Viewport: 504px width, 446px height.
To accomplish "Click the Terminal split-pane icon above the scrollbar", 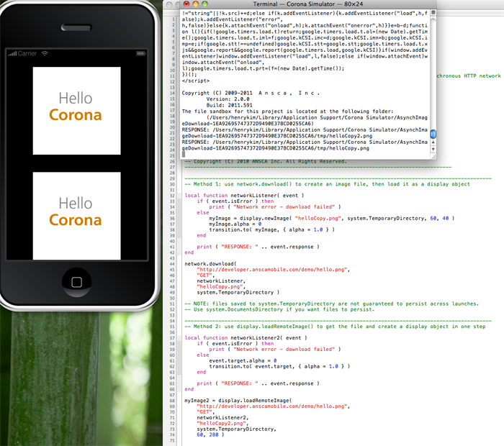I will click(x=433, y=12).
